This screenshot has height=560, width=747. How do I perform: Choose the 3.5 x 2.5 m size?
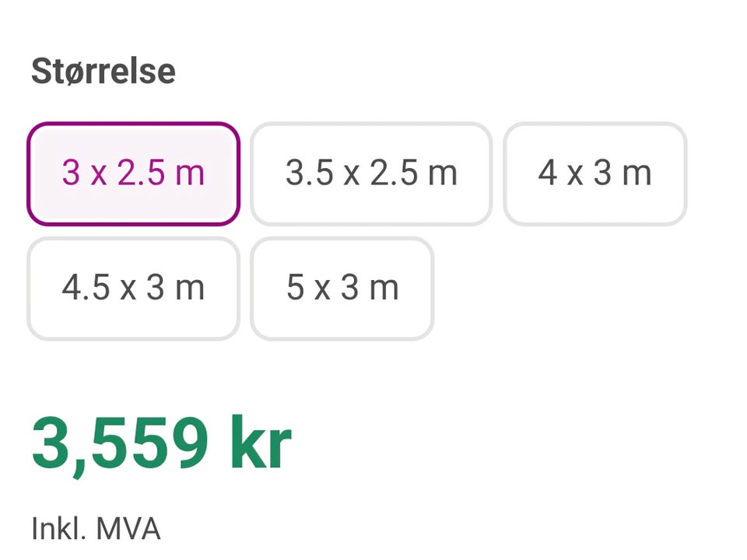371,173
